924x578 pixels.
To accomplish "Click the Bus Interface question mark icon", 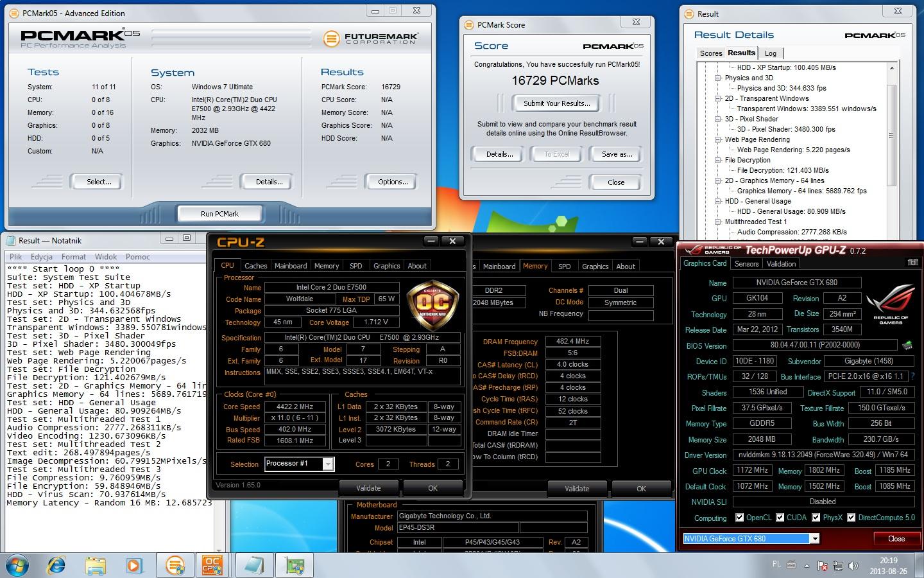I will click(x=912, y=376).
